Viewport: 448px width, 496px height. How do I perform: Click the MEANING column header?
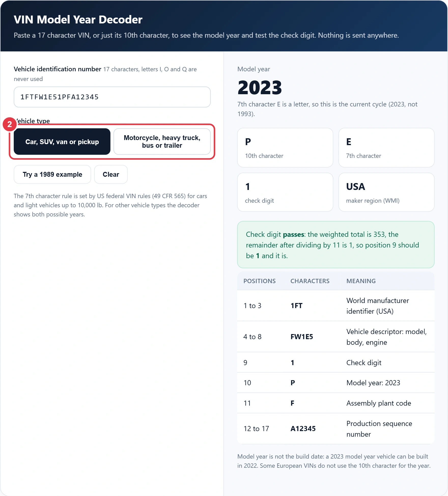pyautogui.click(x=361, y=281)
